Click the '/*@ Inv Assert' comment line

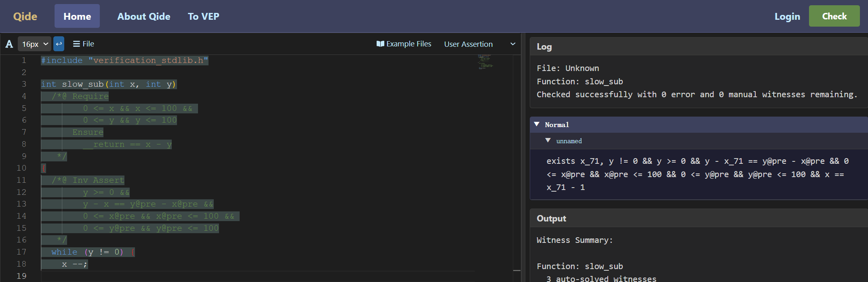(x=88, y=180)
